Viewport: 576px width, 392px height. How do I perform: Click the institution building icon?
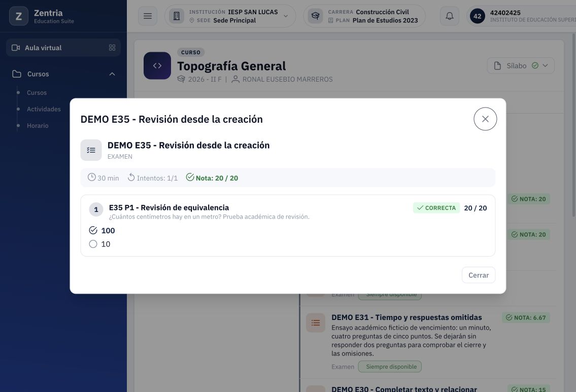[x=176, y=16]
